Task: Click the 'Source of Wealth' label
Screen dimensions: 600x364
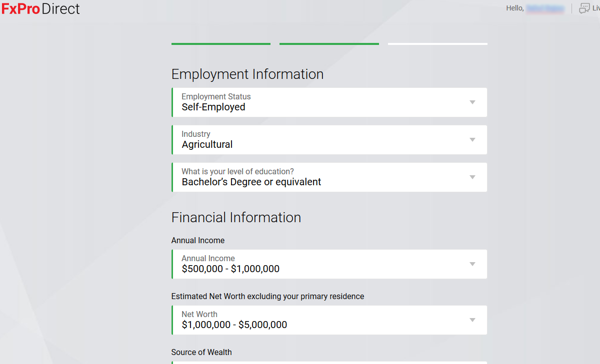Action: pyautogui.click(x=201, y=352)
